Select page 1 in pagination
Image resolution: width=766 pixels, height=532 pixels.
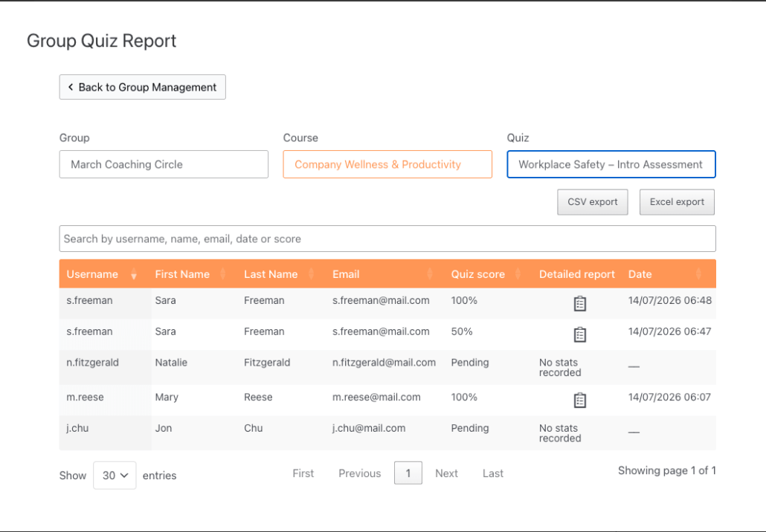pyautogui.click(x=408, y=473)
